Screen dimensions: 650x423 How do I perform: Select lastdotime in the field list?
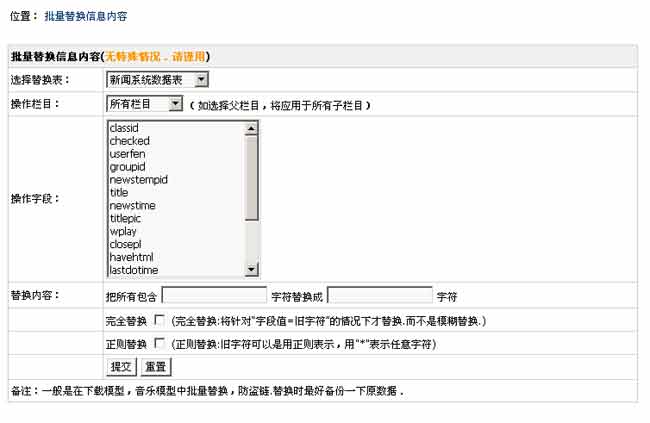(133, 270)
